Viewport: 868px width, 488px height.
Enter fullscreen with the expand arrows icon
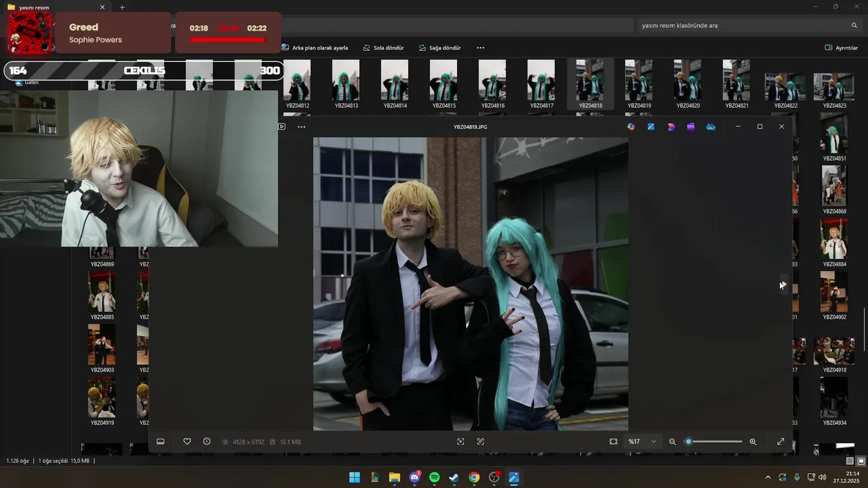(781, 441)
